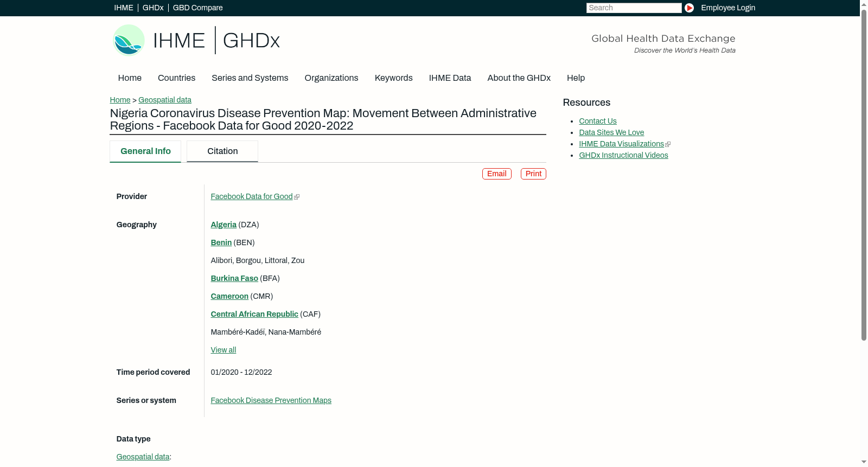Click the IHME leaf logo icon

coord(129,40)
